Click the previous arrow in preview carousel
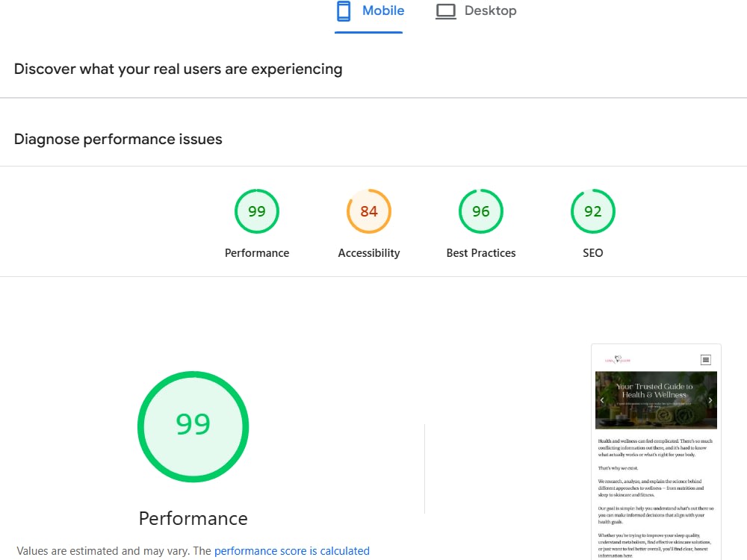This screenshot has height=560, width=747. pos(602,400)
